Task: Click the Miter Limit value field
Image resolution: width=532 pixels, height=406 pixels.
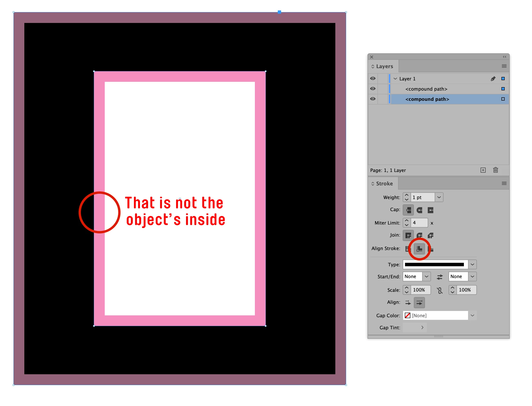Action: tap(419, 223)
